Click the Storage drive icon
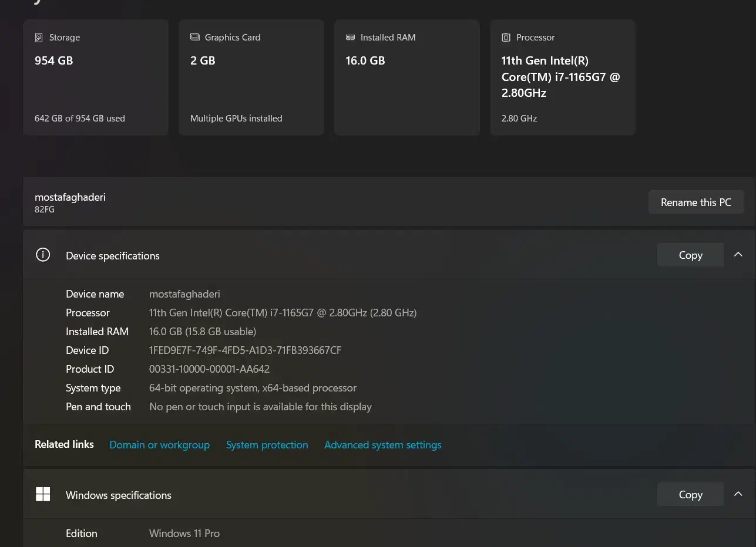This screenshot has width=756, height=547. click(x=39, y=38)
